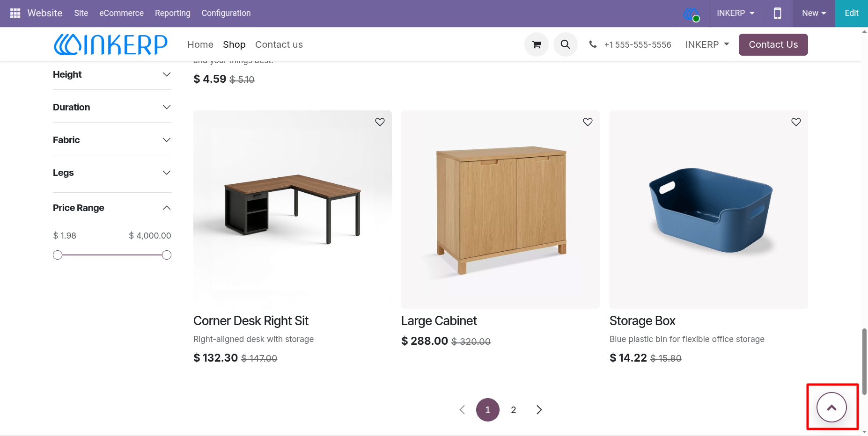Click the search magnifier icon
868x436 pixels.
pyautogui.click(x=566, y=44)
